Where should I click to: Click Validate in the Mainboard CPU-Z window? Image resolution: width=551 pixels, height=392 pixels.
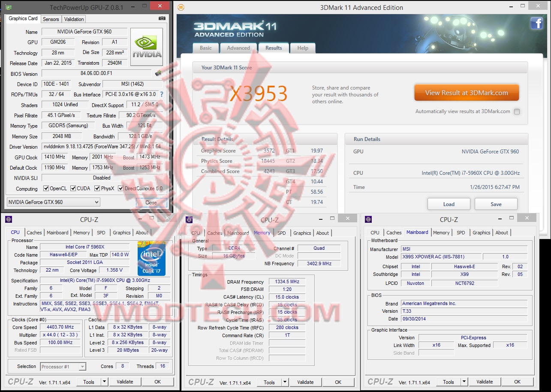485,382
